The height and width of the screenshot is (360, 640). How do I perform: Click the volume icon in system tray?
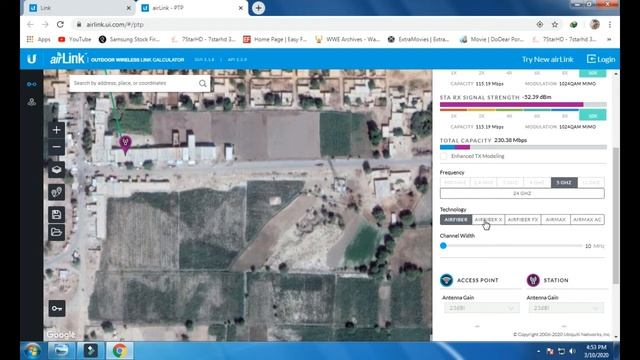[x=572, y=351]
